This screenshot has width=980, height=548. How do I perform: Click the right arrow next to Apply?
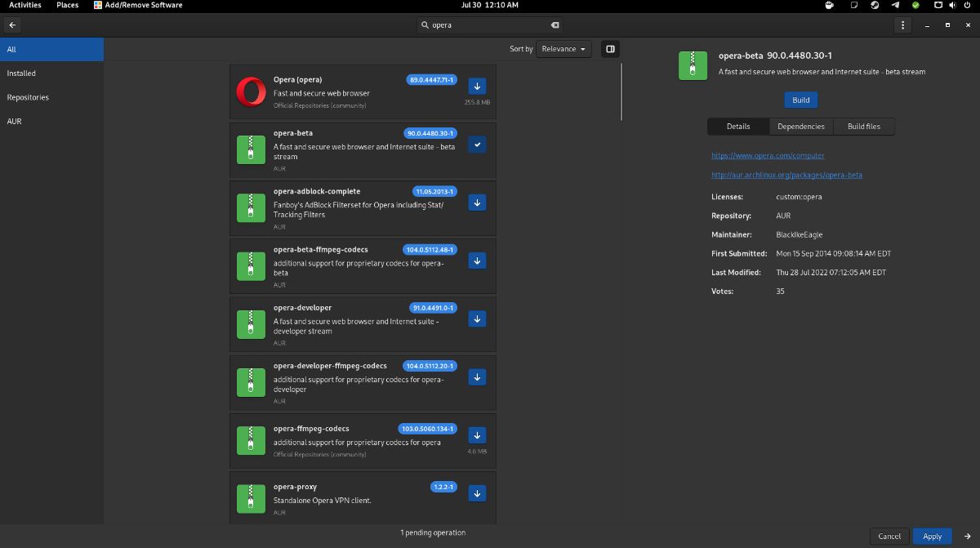pyautogui.click(x=968, y=537)
